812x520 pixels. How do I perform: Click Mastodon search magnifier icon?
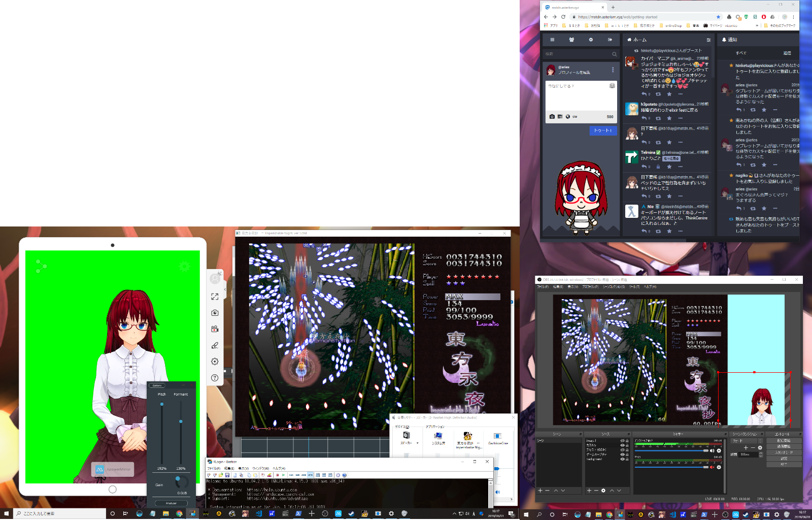coord(614,54)
